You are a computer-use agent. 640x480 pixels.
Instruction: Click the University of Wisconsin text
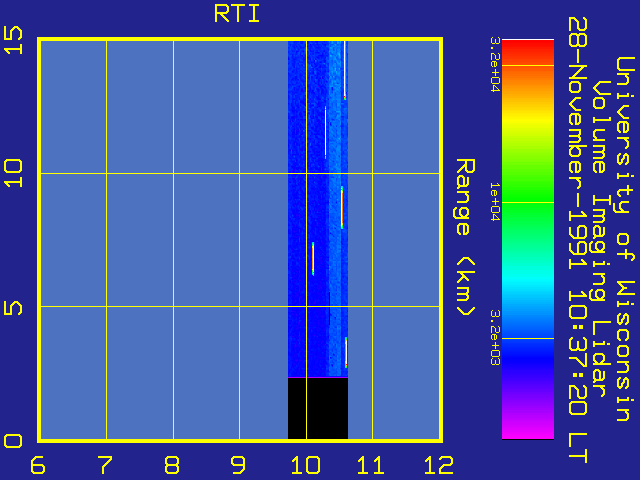(x=624, y=239)
